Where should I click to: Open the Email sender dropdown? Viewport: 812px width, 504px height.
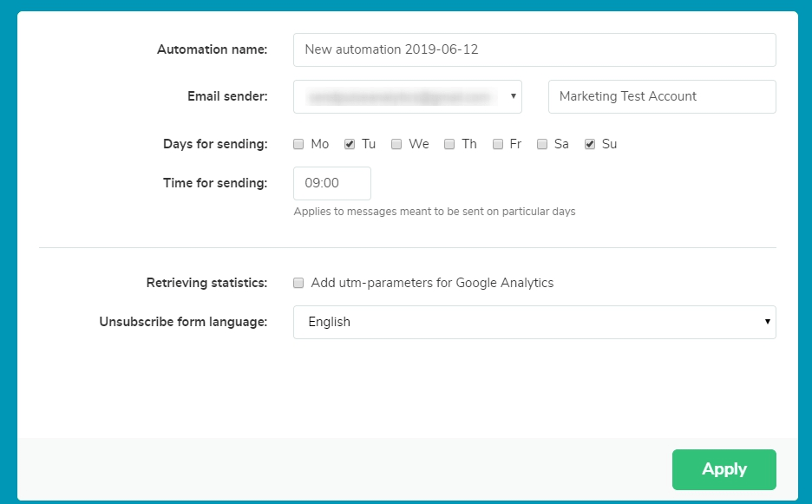(407, 97)
